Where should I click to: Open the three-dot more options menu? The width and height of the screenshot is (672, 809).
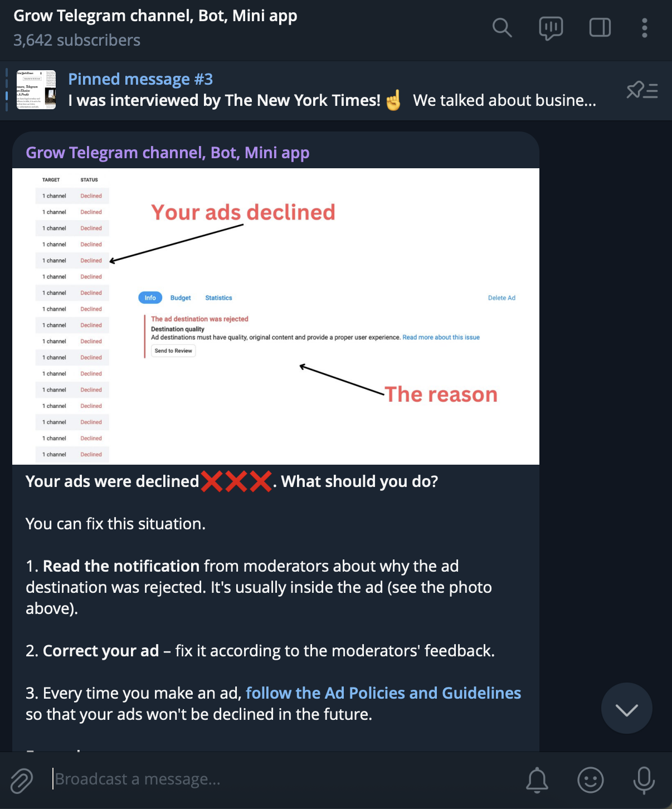[x=644, y=27]
